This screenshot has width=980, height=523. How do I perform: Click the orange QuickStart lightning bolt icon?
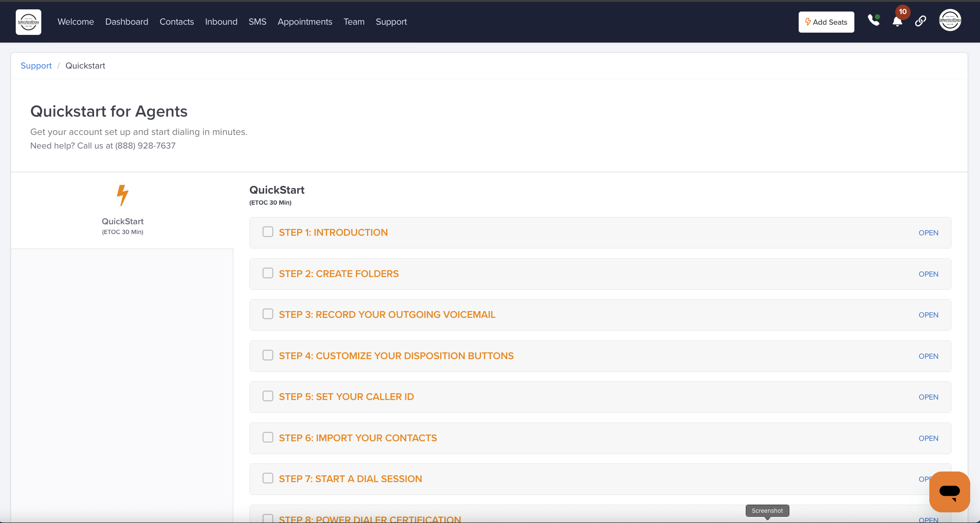click(x=123, y=195)
